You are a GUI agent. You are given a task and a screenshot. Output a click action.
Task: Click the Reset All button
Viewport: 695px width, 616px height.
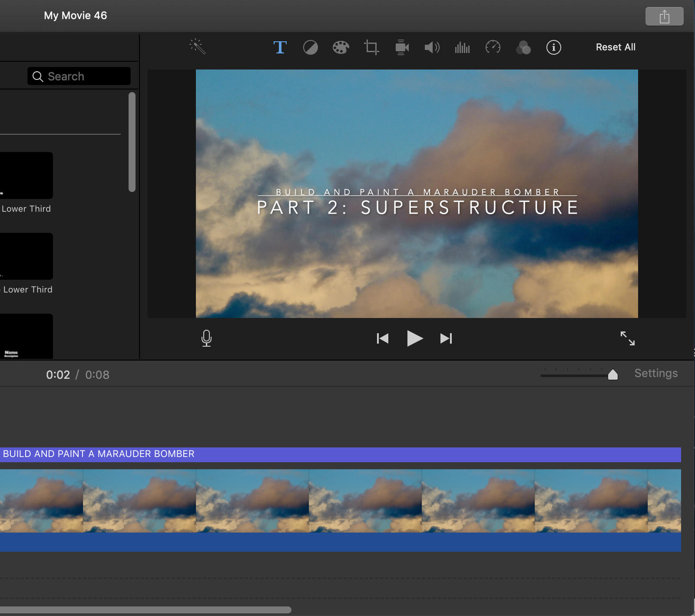pos(616,47)
